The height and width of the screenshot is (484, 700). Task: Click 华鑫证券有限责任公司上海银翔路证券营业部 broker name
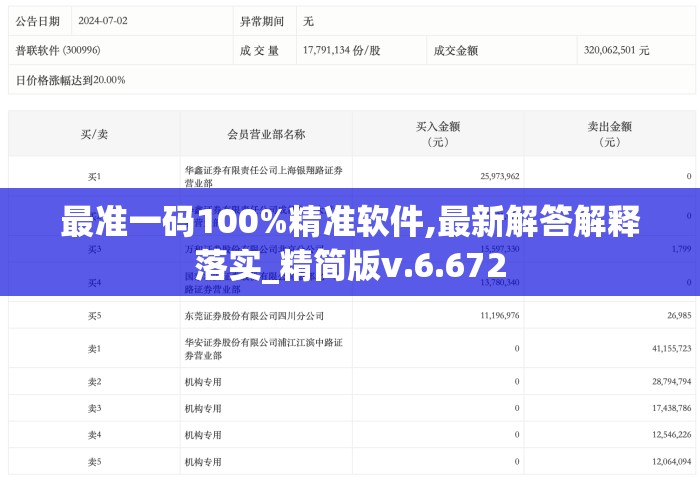click(x=264, y=176)
